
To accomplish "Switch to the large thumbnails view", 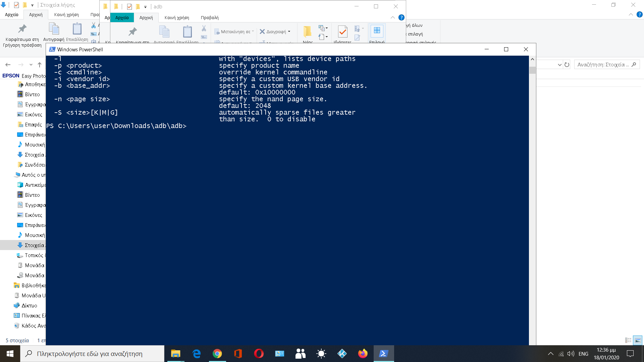I will point(638,340).
